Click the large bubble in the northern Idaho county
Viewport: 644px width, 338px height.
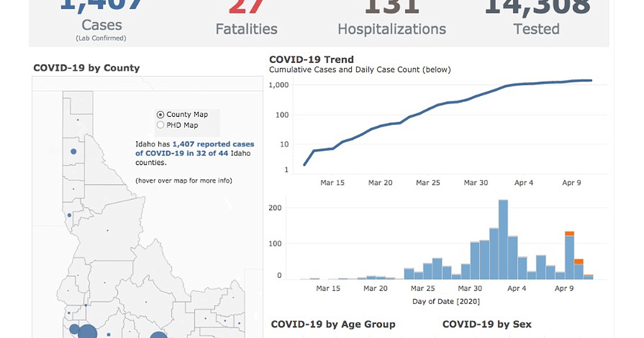pos(74,151)
